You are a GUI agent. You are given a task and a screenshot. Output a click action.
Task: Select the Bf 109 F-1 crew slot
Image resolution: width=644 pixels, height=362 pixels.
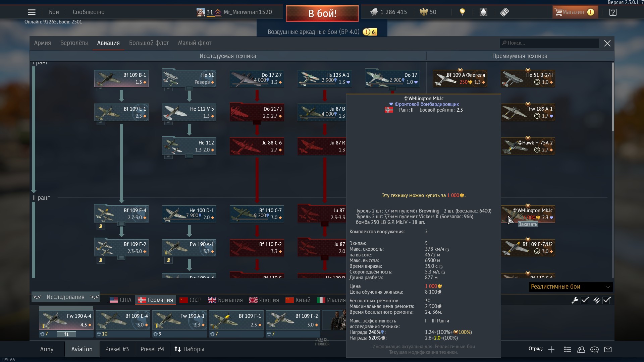coord(236,320)
